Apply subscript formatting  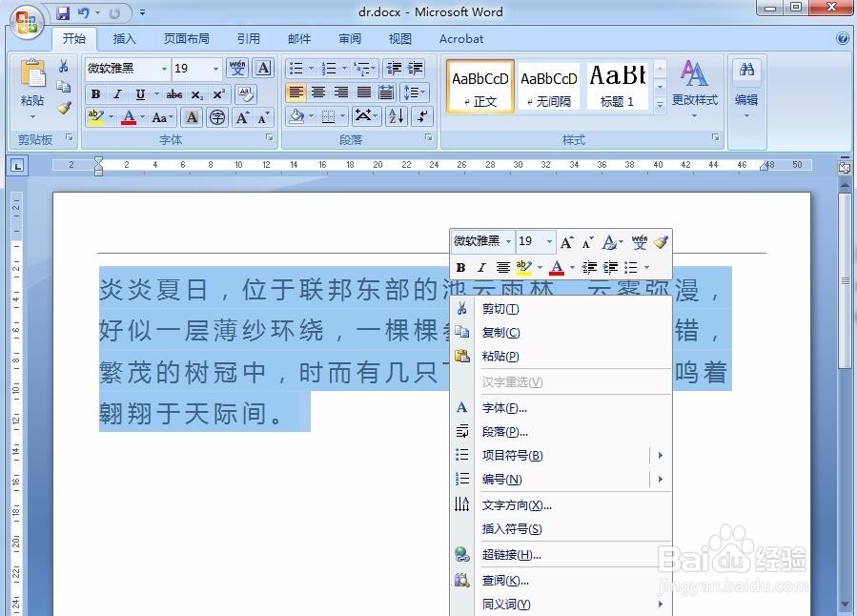(x=196, y=94)
